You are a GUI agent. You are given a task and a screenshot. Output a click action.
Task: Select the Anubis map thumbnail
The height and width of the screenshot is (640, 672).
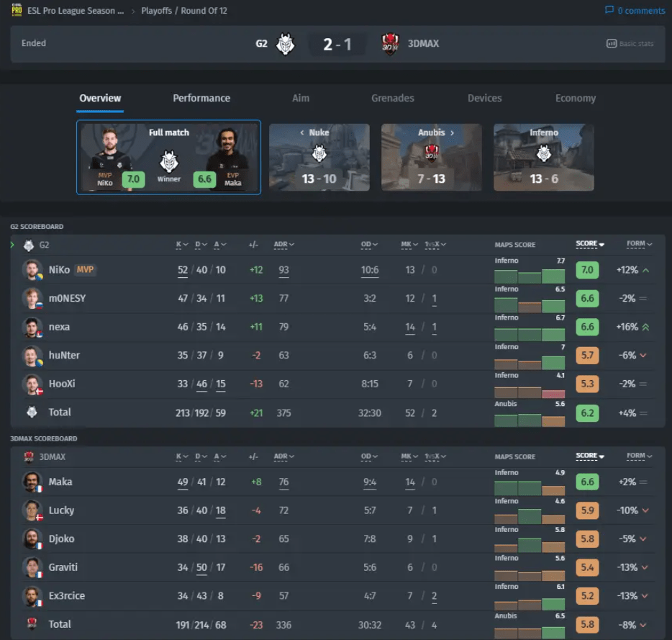(x=432, y=158)
